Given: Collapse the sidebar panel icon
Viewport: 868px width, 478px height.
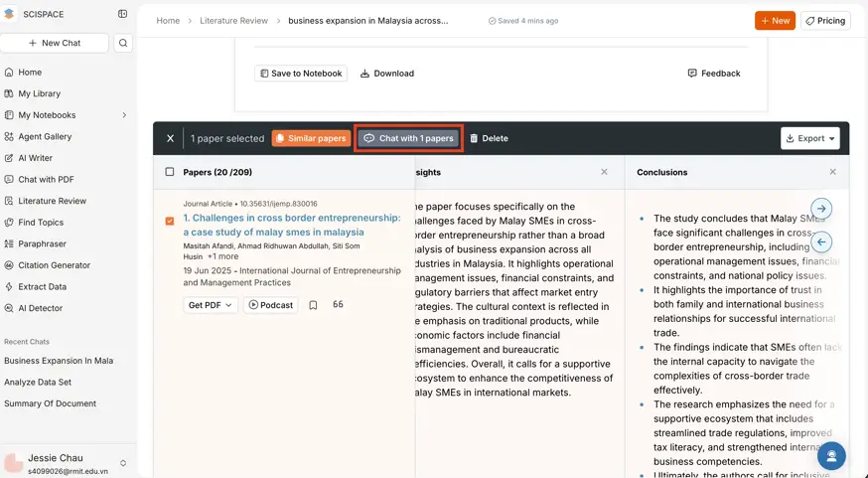Looking at the screenshot, I should tap(123, 14).
